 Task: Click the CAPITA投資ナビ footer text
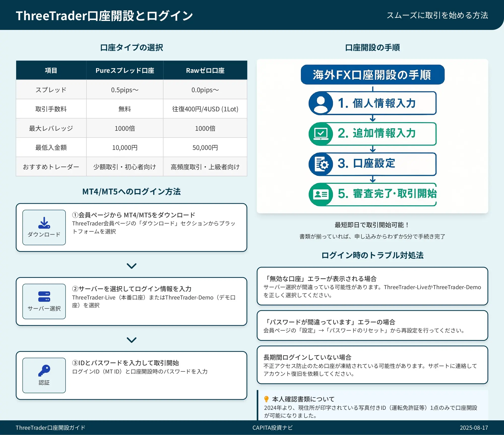click(272, 428)
